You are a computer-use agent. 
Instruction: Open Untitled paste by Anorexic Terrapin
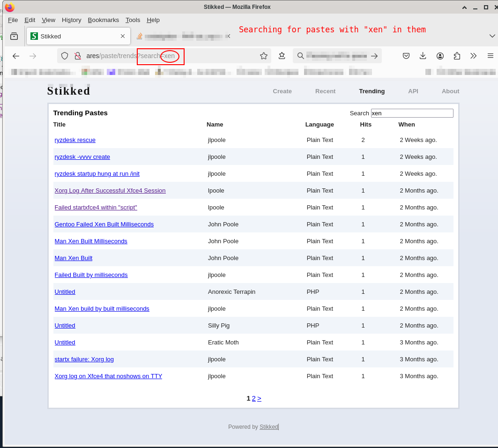pos(65,291)
